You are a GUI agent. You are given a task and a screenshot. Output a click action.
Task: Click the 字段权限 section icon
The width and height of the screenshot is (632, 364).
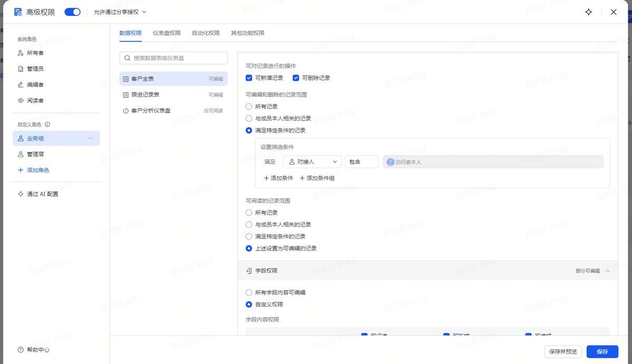[x=249, y=270]
